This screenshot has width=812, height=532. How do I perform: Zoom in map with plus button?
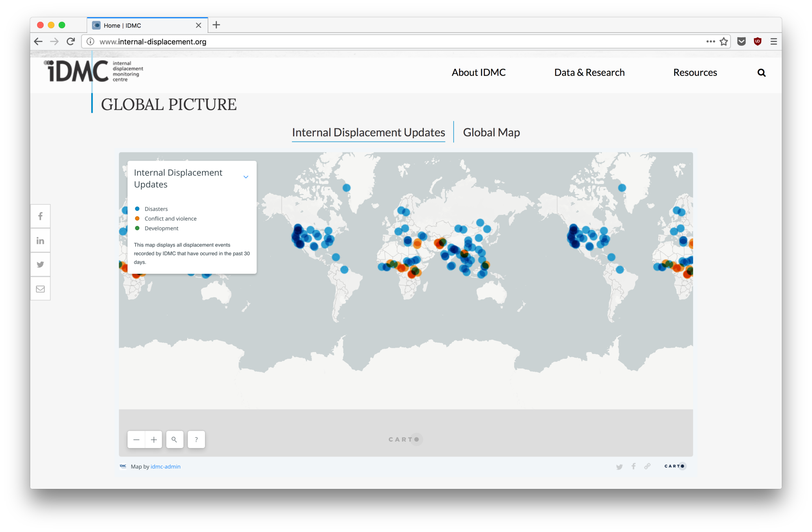click(154, 439)
